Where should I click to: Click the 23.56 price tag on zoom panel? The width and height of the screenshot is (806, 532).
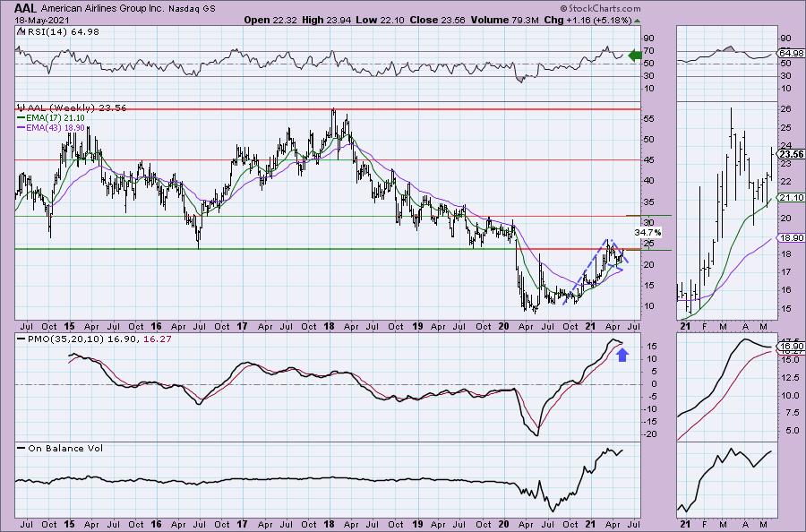pyautogui.click(x=792, y=155)
